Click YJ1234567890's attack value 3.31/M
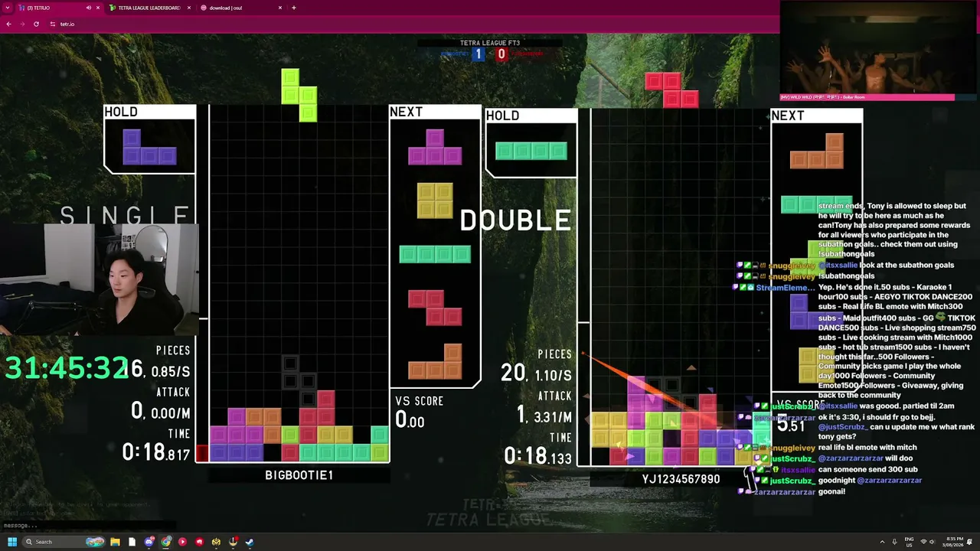The image size is (980, 551). 550,416
